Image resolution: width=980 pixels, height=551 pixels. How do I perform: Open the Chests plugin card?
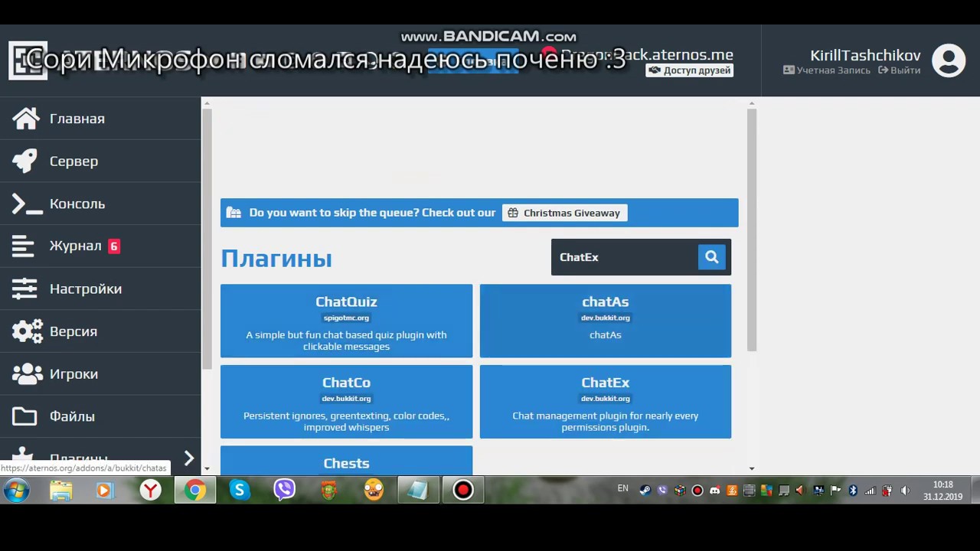coord(346,461)
